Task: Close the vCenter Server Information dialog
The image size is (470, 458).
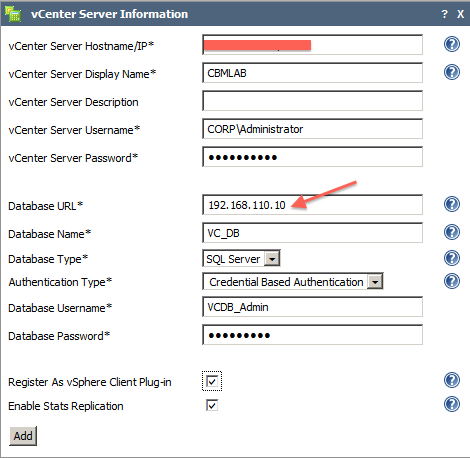Action: point(460,14)
